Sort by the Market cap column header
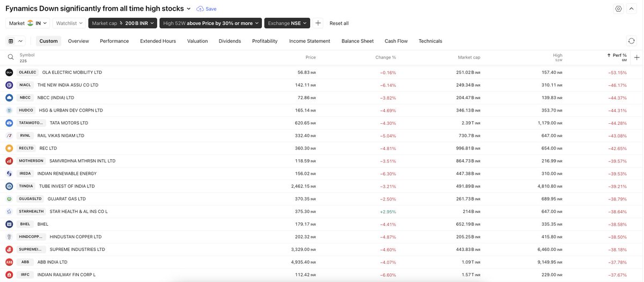The width and height of the screenshot is (644, 282). tap(469, 57)
